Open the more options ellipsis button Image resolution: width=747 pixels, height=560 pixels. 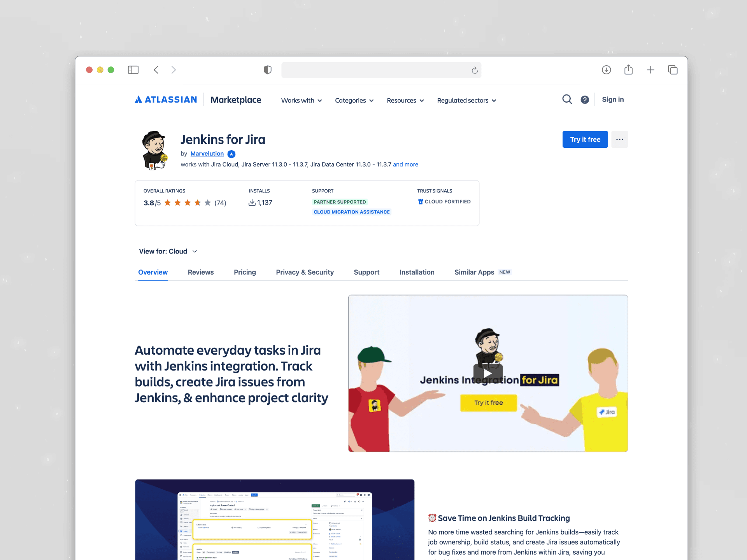619,139
